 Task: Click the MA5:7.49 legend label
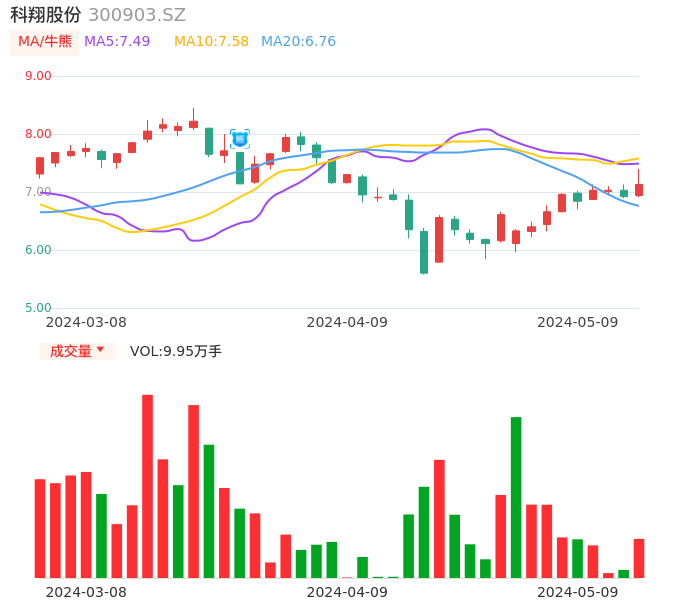tap(117, 42)
